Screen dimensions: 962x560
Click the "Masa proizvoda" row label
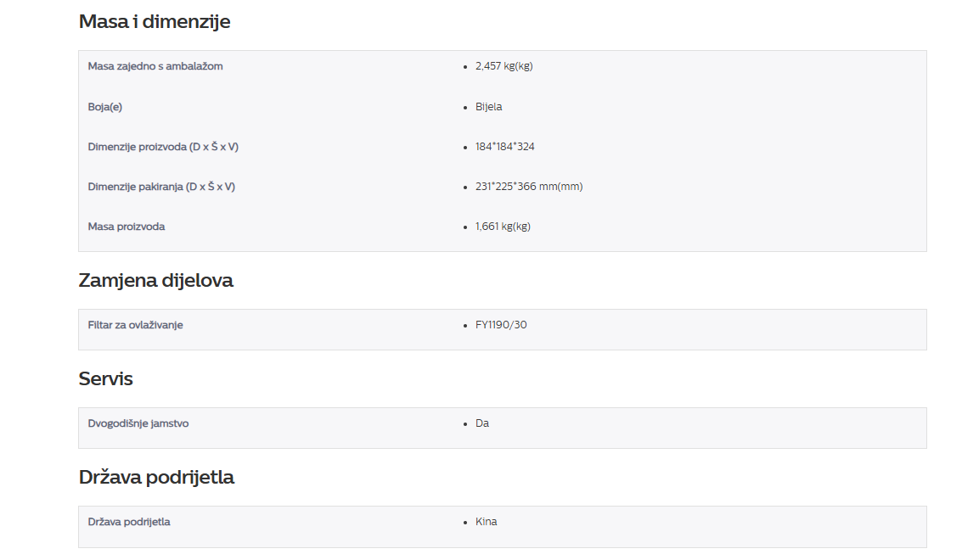point(127,227)
